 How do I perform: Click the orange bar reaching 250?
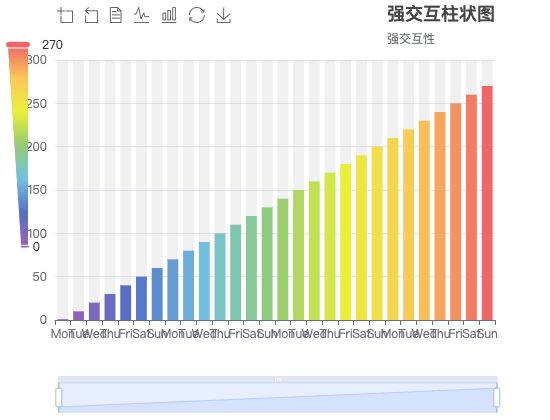pos(456,212)
